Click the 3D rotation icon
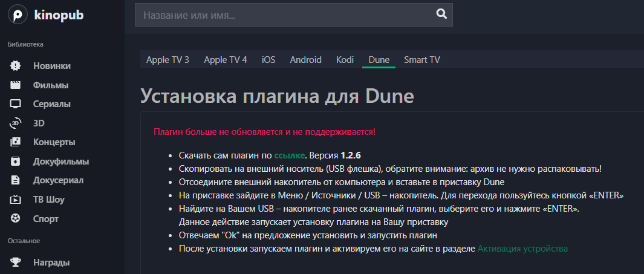 point(15,123)
